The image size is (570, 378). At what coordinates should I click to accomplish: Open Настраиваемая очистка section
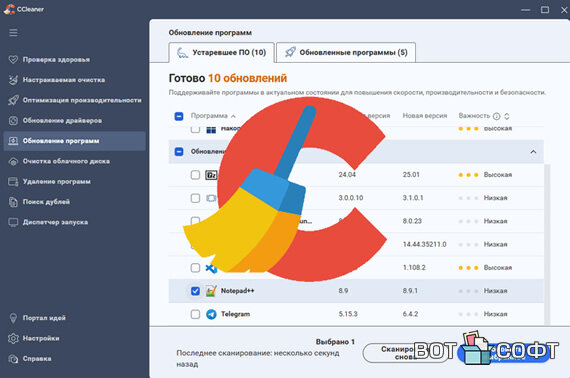click(x=64, y=80)
